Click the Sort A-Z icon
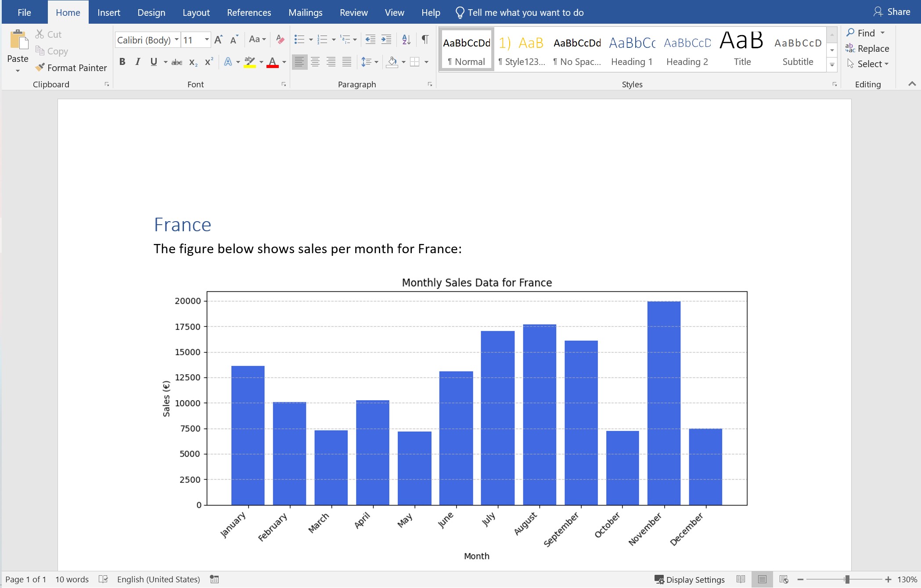This screenshot has height=588, width=921. tap(406, 39)
